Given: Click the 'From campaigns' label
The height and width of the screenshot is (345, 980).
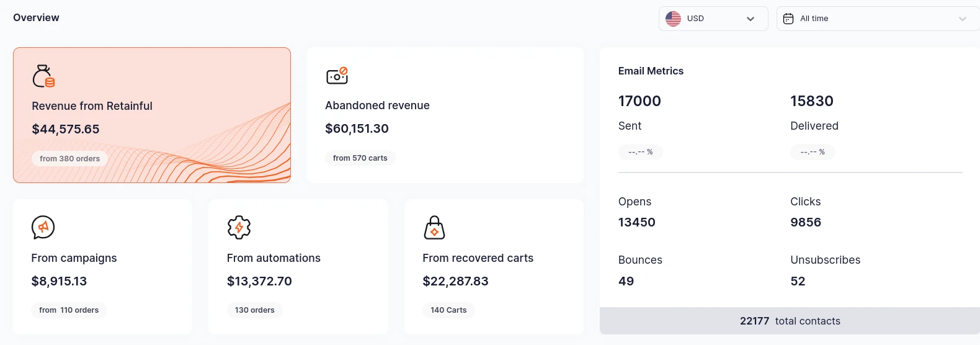Looking at the screenshot, I should [x=74, y=258].
